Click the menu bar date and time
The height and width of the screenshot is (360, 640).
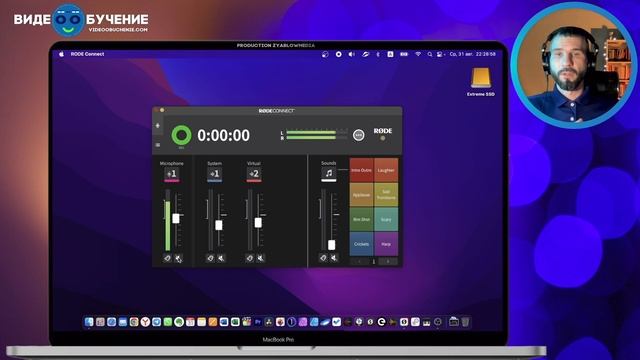(473, 54)
